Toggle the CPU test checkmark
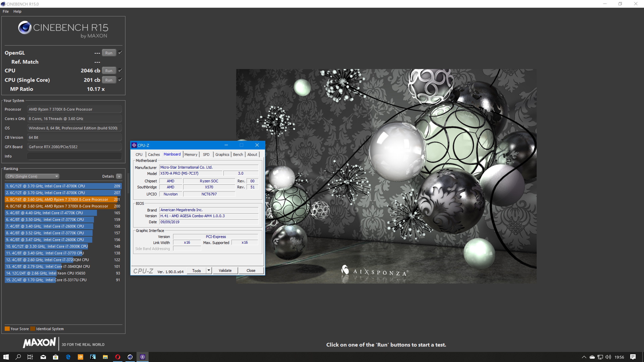 (120, 70)
